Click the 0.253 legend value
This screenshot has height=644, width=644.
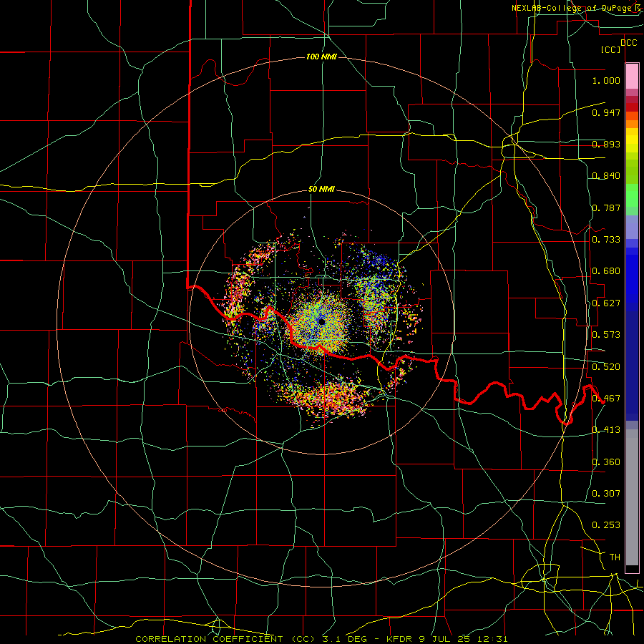click(606, 525)
